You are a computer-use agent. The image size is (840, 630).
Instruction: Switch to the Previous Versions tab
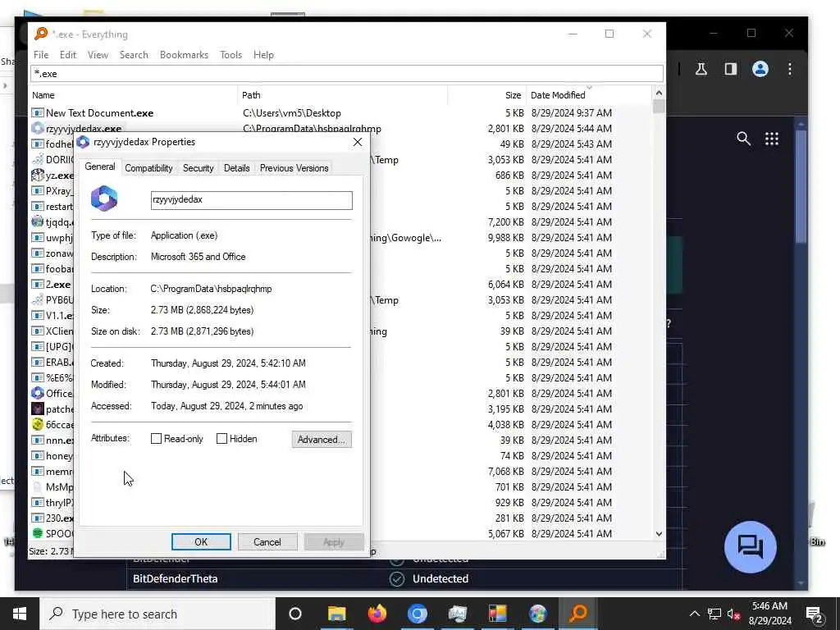pos(294,168)
